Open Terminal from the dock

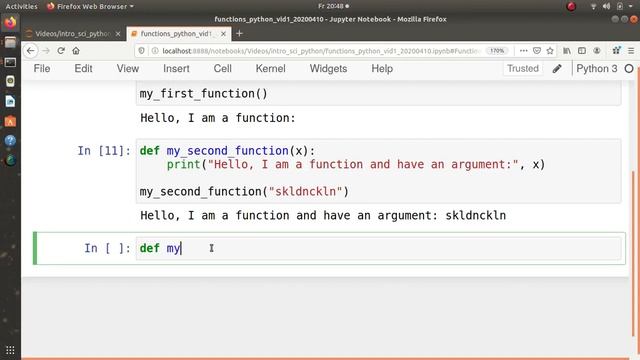(x=10, y=62)
